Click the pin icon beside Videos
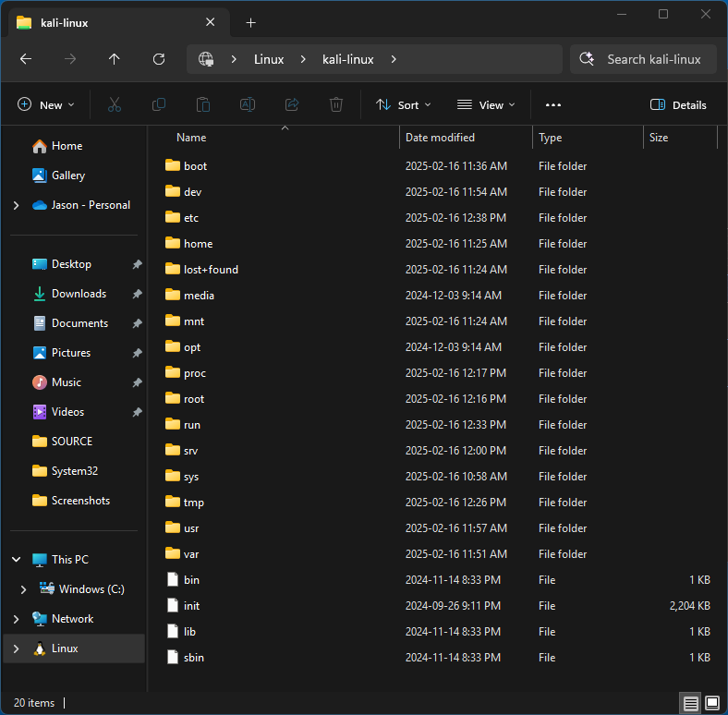728x715 pixels. pos(137,412)
